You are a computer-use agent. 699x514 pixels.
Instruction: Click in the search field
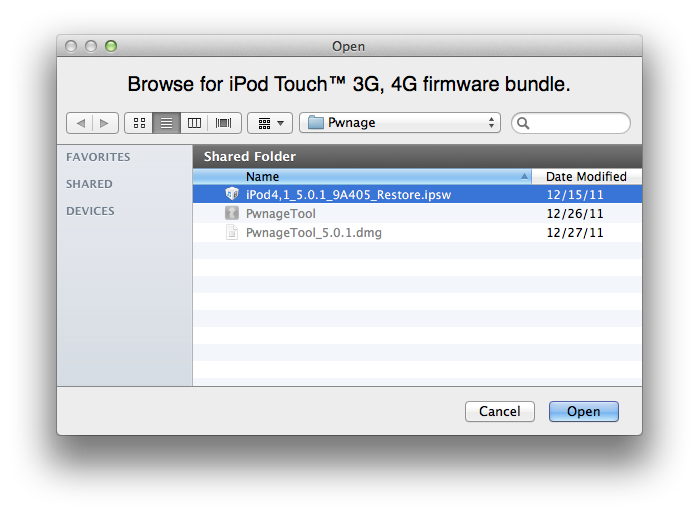click(578, 123)
